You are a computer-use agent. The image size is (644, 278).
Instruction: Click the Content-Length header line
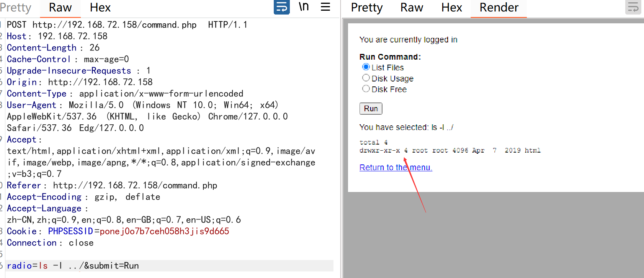[x=53, y=48]
